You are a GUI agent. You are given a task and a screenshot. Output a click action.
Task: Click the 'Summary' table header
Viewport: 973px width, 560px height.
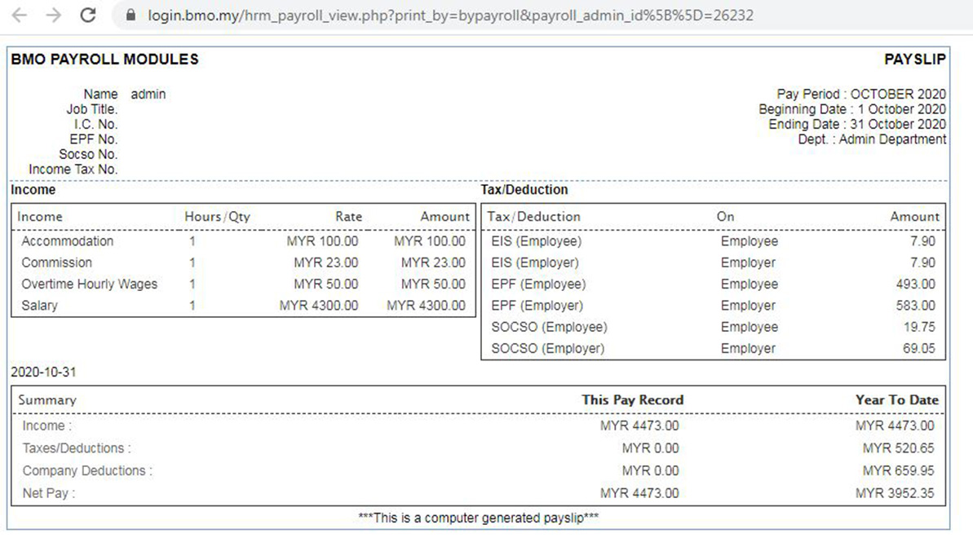pos(47,400)
